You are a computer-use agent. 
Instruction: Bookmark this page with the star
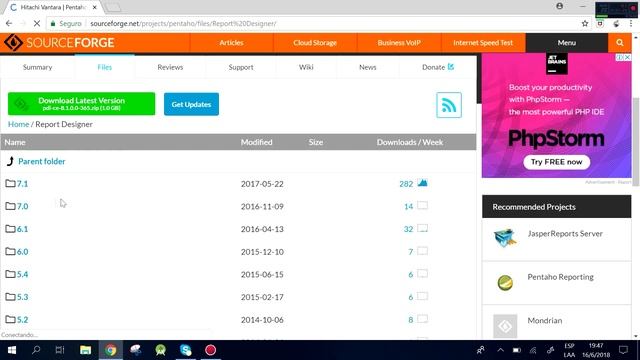click(585, 24)
